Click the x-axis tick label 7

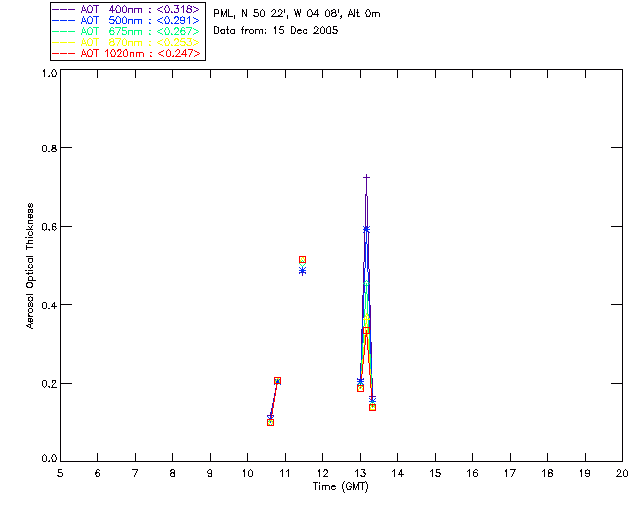(x=135, y=473)
